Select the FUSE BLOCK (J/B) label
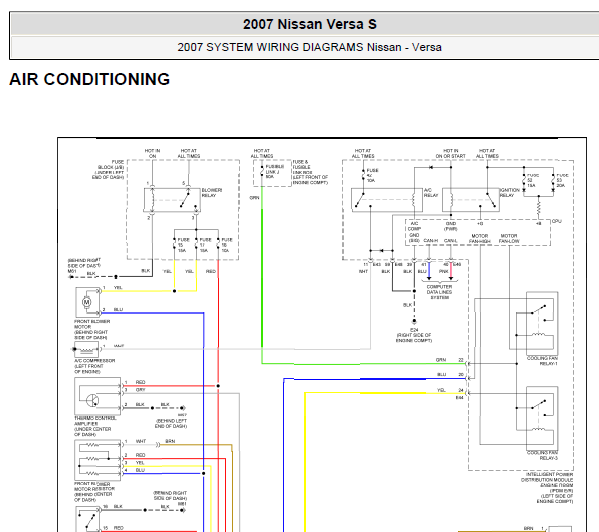This screenshot has width=599, height=532. click(108, 170)
